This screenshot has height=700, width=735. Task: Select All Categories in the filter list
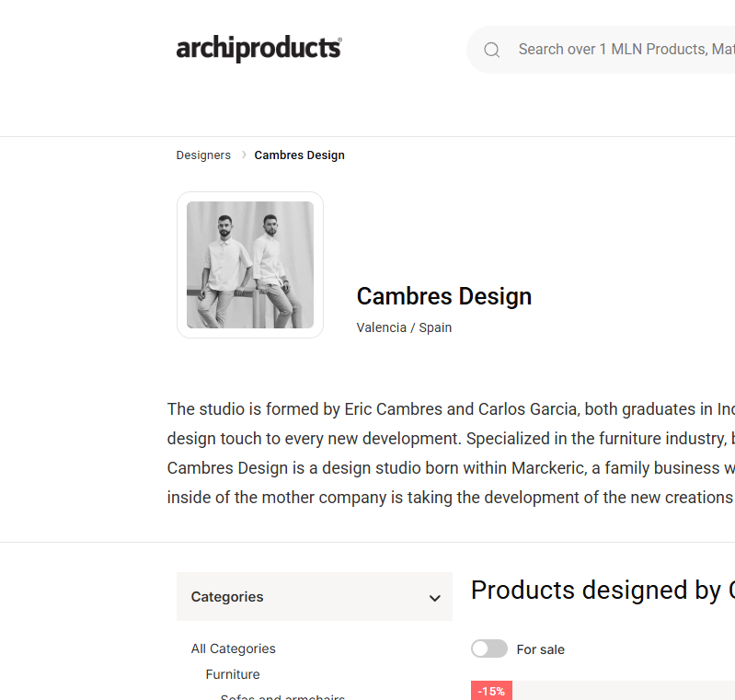click(234, 648)
